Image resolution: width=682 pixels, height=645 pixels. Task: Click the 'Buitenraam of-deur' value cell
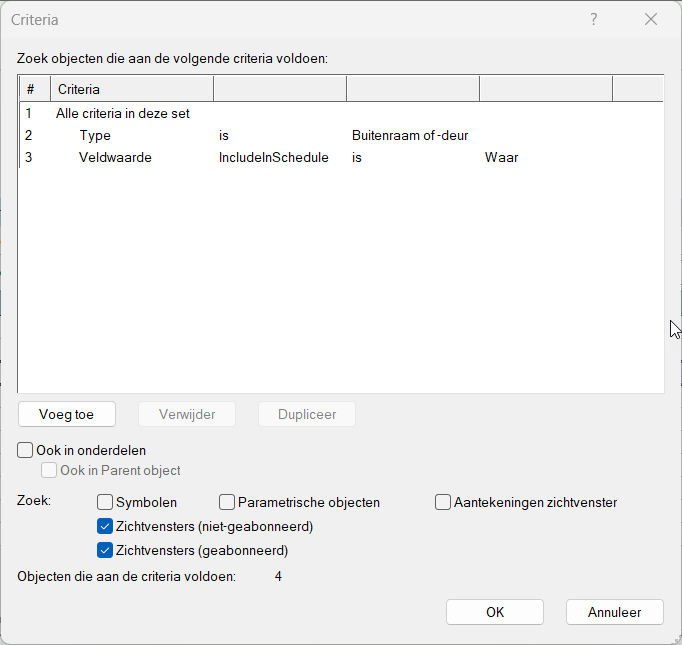(x=410, y=136)
